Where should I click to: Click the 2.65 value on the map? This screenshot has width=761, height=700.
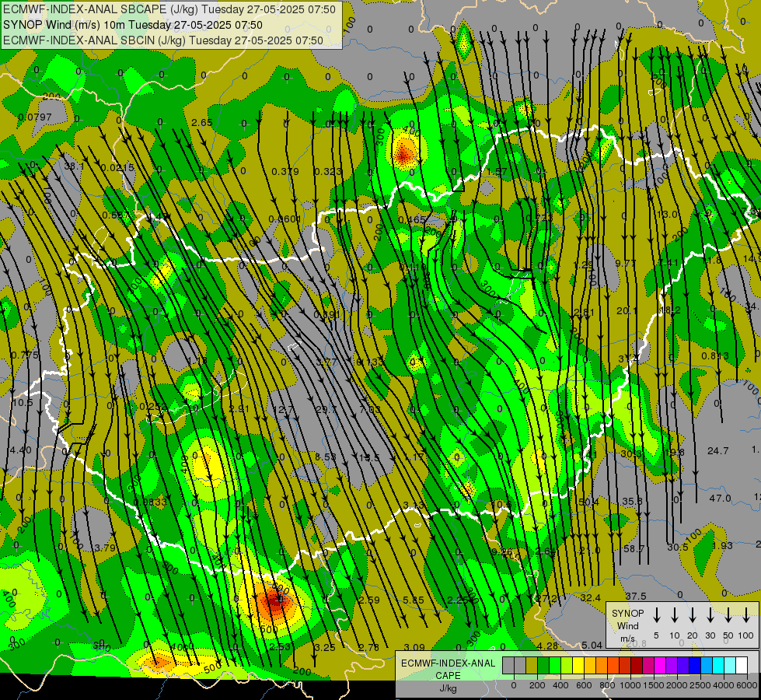(202, 122)
